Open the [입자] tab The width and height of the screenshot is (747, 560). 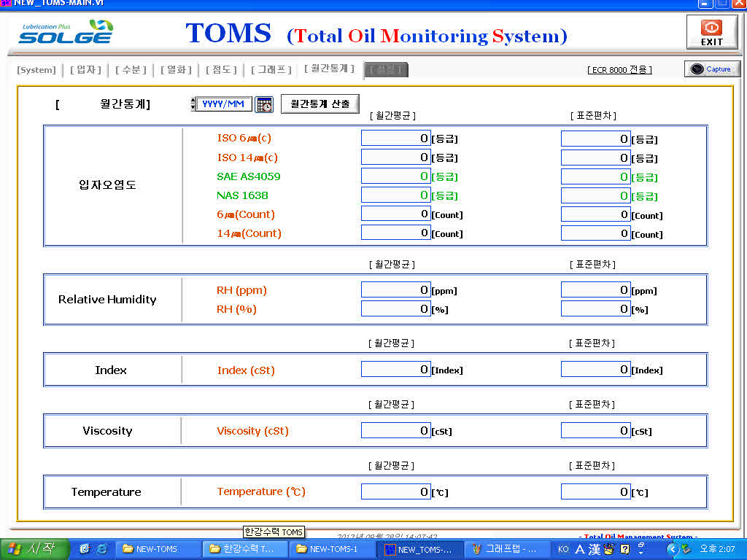(x=86, y=70)
